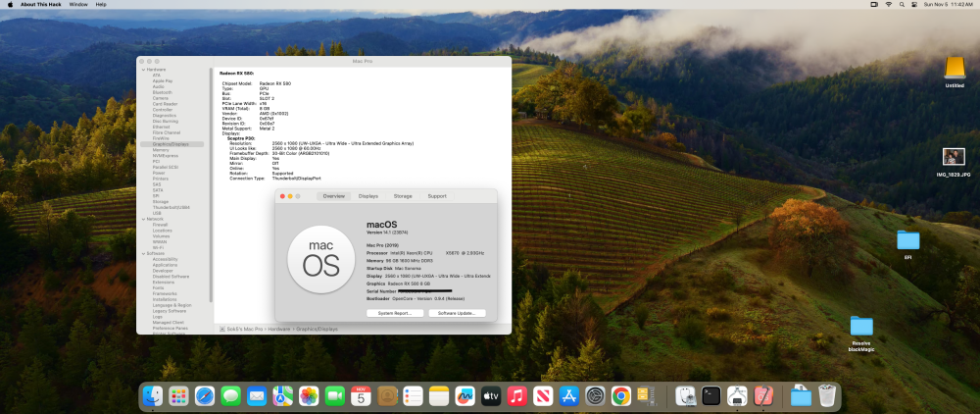Open Photos app in dock
The image size is (980, 414).
click(309, 396)
